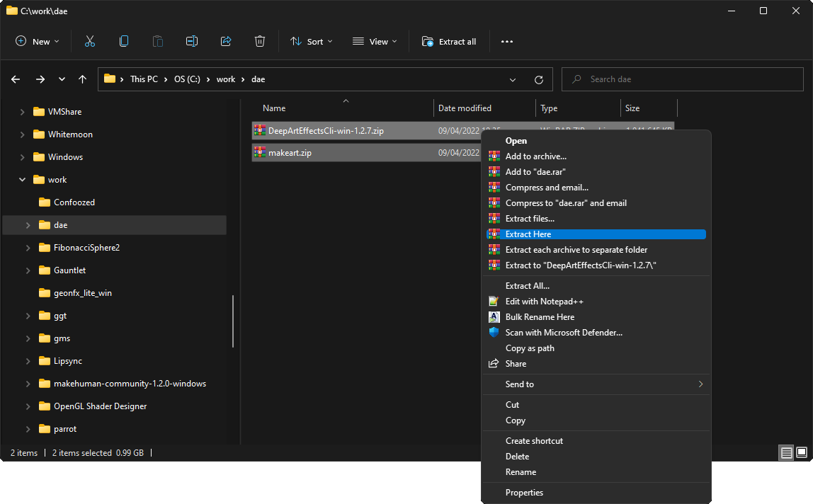
Task: Go up one folder level
Action: (82, 79)
